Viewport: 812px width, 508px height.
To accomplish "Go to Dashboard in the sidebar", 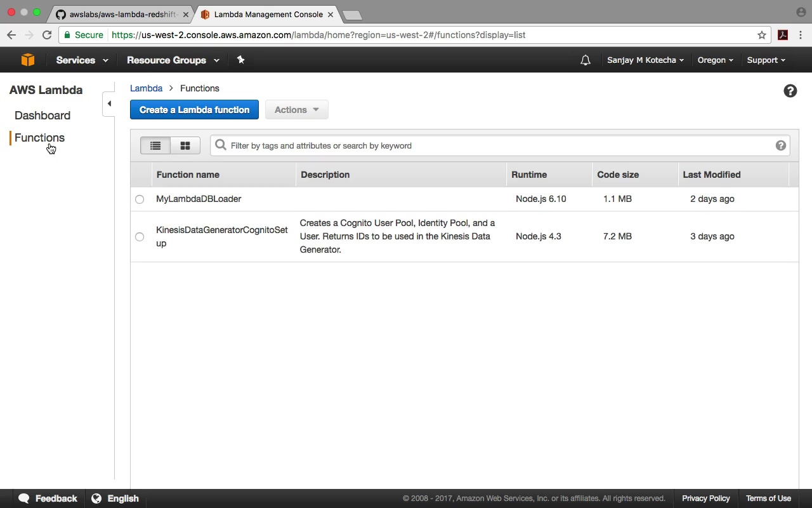I will (x=43, y=116).
